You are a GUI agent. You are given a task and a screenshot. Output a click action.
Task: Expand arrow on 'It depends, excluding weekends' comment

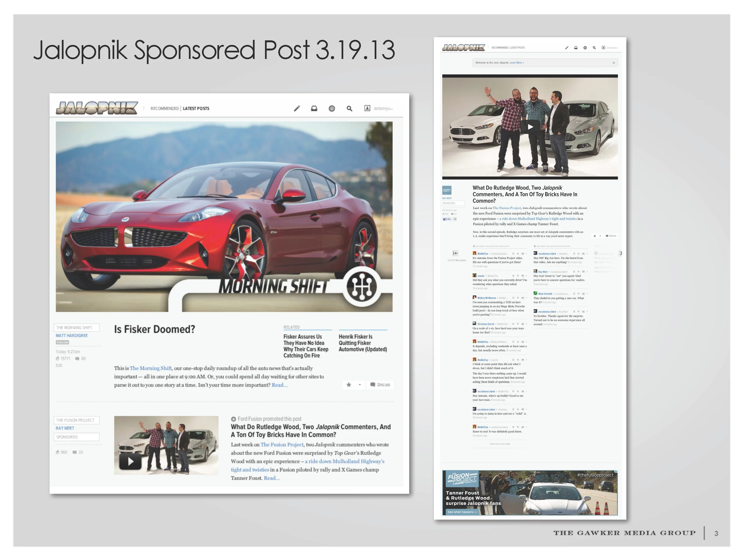(526, 342)
